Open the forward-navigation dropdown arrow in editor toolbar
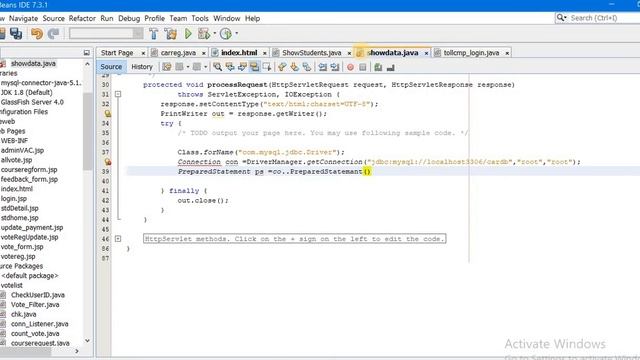This screenshot has height=360, width=640. (x=206, y=67)
